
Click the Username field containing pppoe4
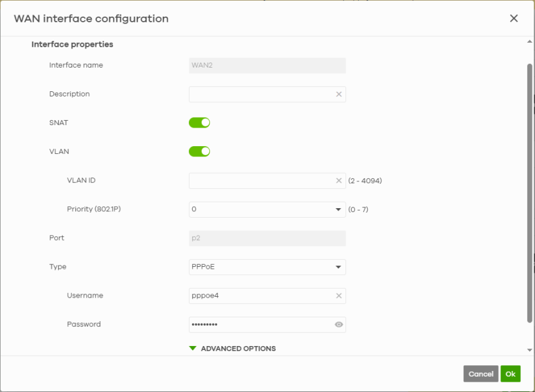(x=260, y=296)
